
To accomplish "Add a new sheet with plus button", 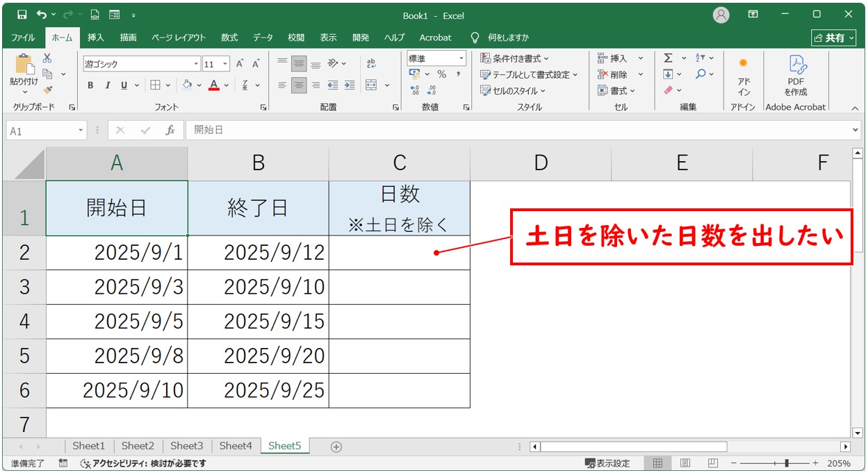I will pos(336,447).
